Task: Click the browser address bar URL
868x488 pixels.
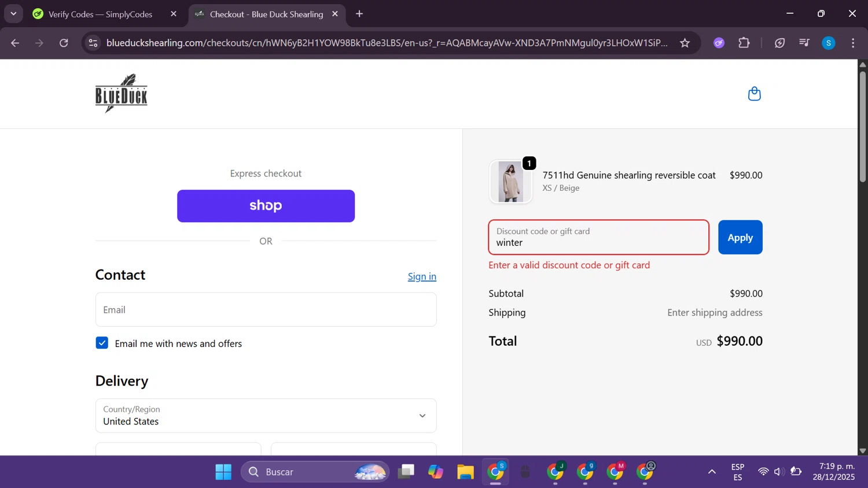Action: [x=387, y=43]
